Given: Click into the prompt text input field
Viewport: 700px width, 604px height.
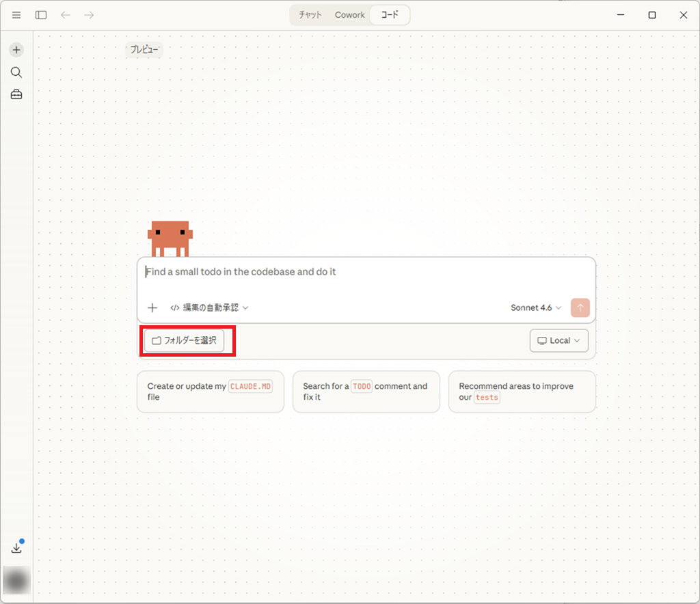Looking at the screenshot, I should click(x=366, y=272).
